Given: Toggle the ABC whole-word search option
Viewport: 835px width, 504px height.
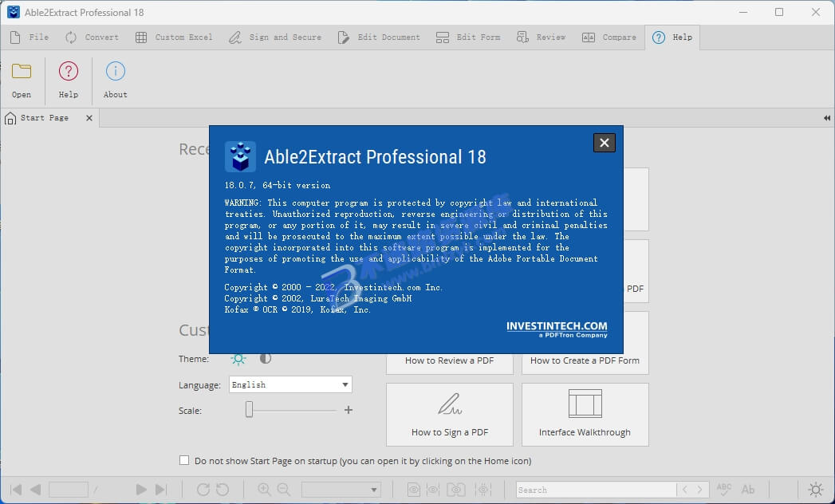Looking at the screenshot, I should click(724, 489).
